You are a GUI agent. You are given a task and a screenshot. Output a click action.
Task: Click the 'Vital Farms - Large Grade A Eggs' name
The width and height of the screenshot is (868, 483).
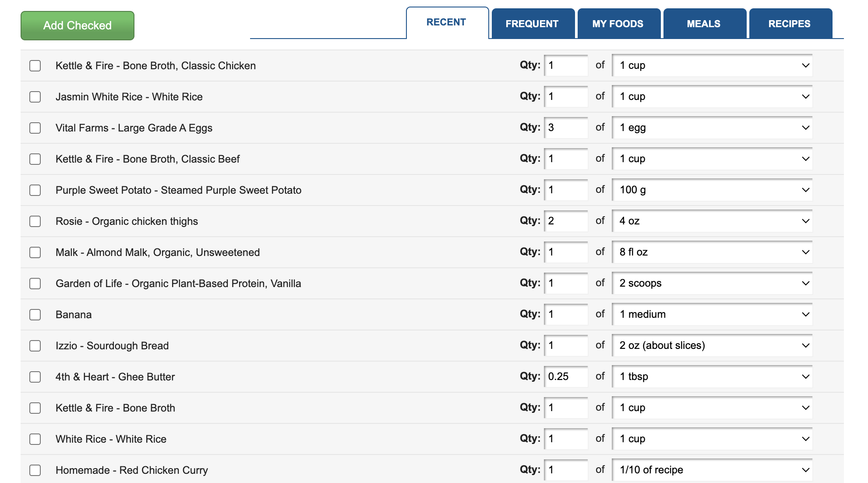pos(134,128)
